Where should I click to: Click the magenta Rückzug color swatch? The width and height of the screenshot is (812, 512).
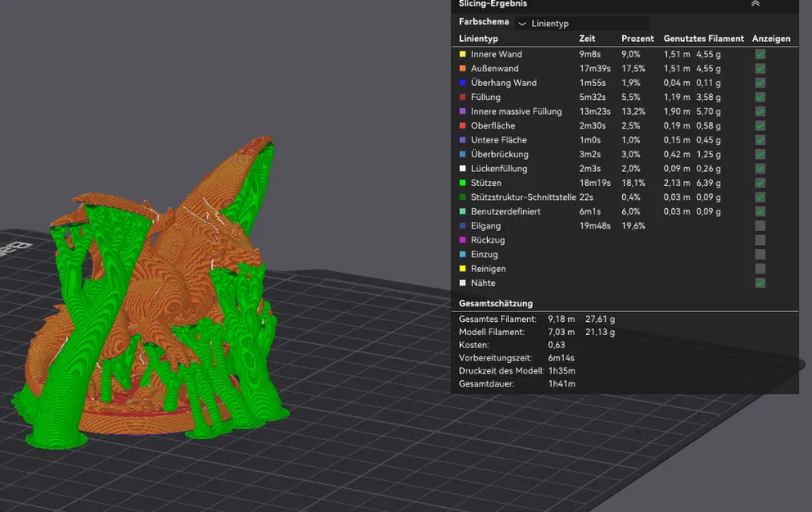[x=462, y=240]
